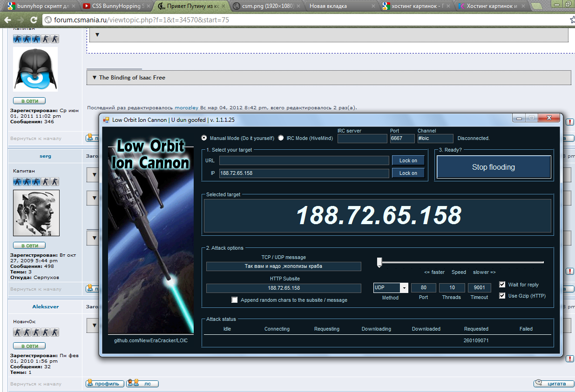Viewport: 575px width, 392px height.
Task: Uncheck the Use Gzip (HTTP) checkbox
Action: [x=502, y=296]
